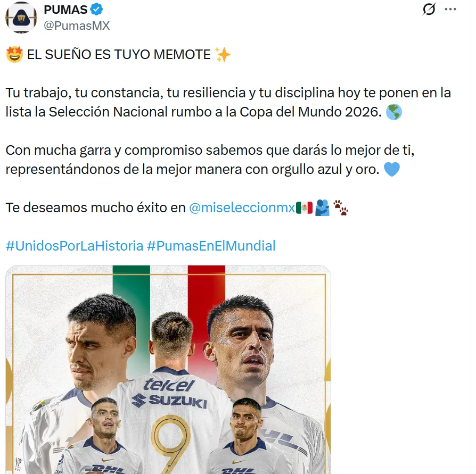This screenshot has width=476, height=474.
Task: Click the star-struck emoji before EL SUEÑO
Action: point(14,55)
